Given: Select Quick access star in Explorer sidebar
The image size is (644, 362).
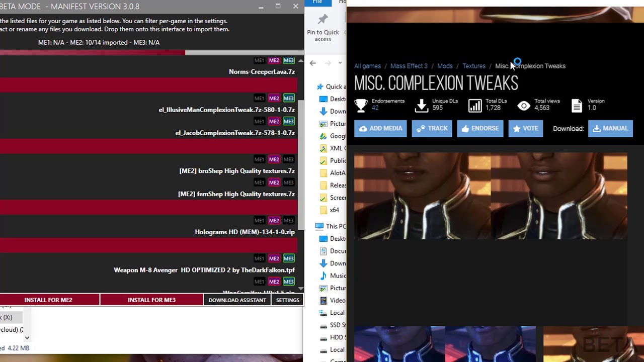Looking at the screenshot, I should click(x=320, y=86).
